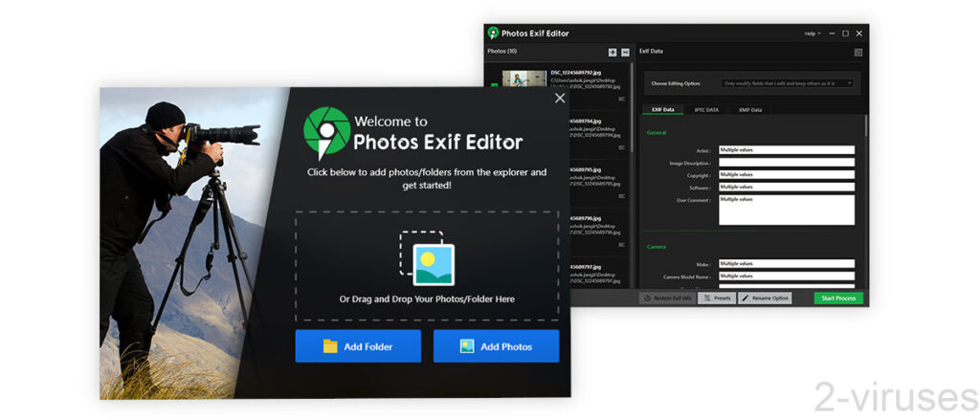Select the file name ending 45689797.jpg

pyautogui.click(x=587, y=267)
